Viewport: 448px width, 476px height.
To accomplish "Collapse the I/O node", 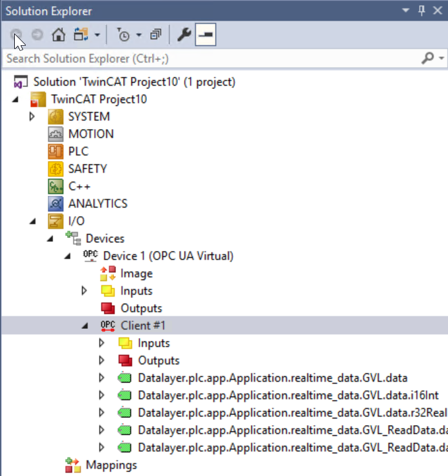I will tap(33, 221).
